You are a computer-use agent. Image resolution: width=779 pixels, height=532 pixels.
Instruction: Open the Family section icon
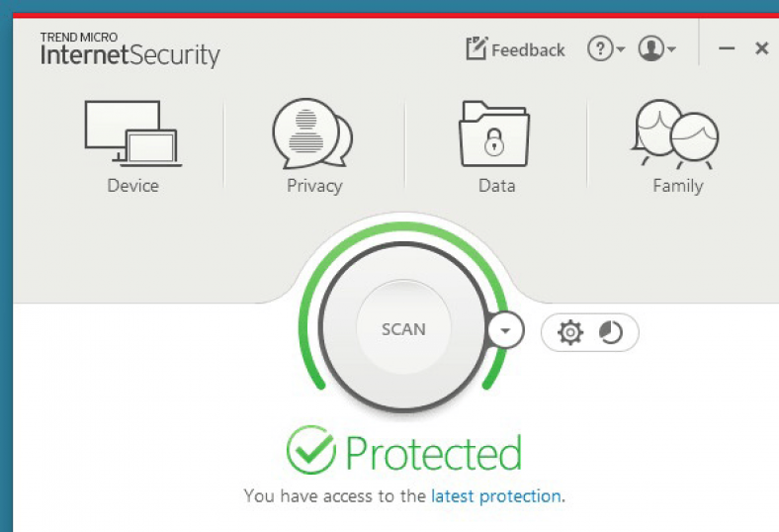[675, 133]
